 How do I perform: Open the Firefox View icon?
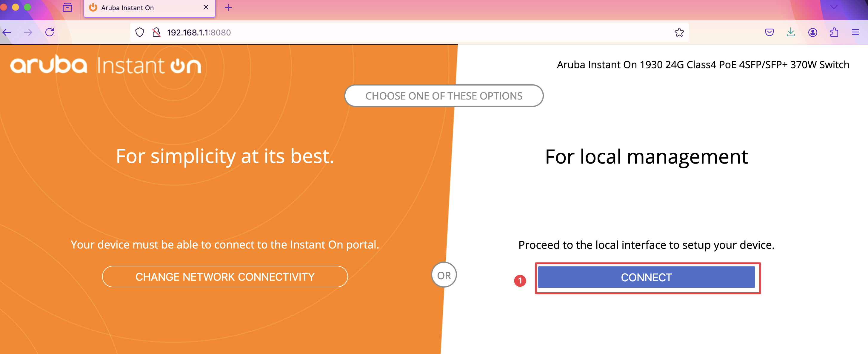[x=67, y=7]
